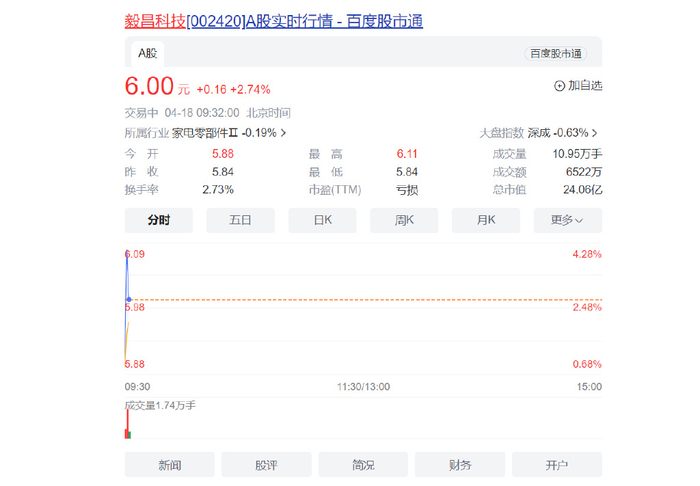
Task: Click the 6.09 chart axis label
Action: click(x=135, y=254)
